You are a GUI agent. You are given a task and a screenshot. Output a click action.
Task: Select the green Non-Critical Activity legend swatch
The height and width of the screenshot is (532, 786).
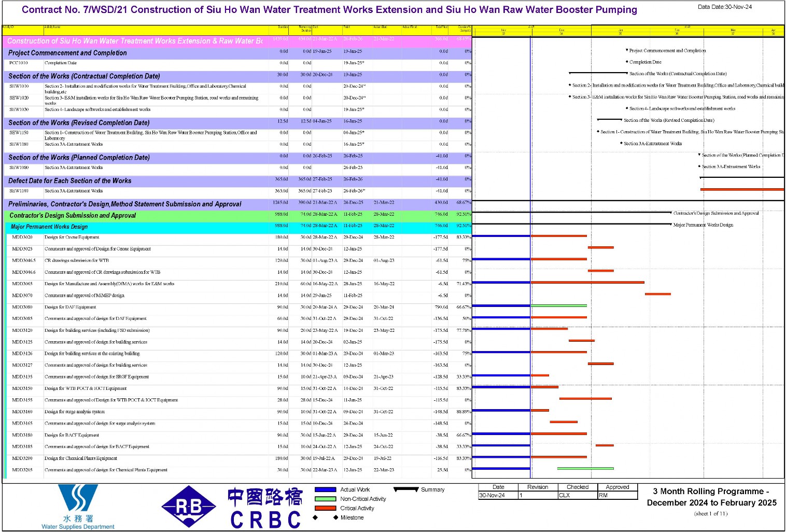click(325, 499)
